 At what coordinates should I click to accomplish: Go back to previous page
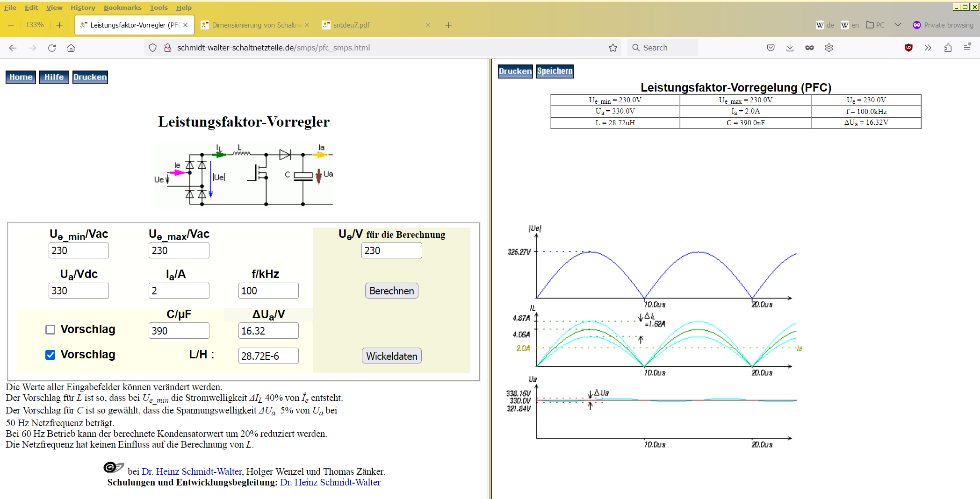point(13,48)
